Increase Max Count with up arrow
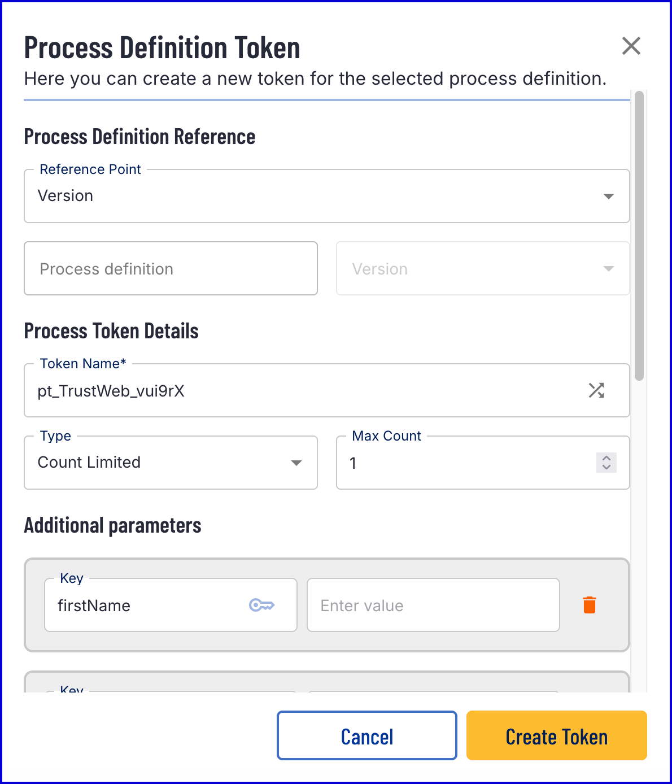Image resolution: width=672 pixels, height=784 pixels. tap(606, 458)
